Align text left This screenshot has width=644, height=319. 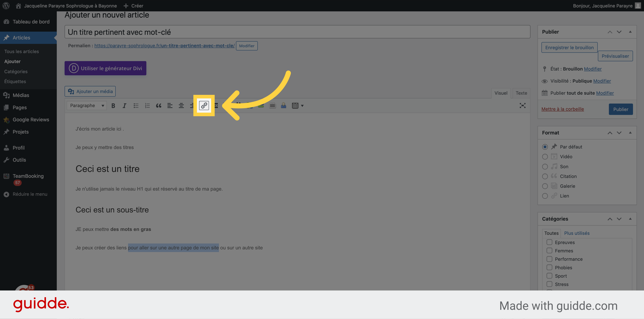coord(170,106)
